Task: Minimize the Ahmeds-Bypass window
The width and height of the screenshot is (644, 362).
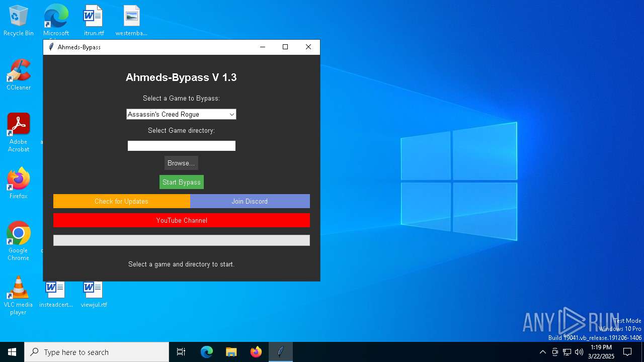Action: pyautogui.click(x=262, y=47)
